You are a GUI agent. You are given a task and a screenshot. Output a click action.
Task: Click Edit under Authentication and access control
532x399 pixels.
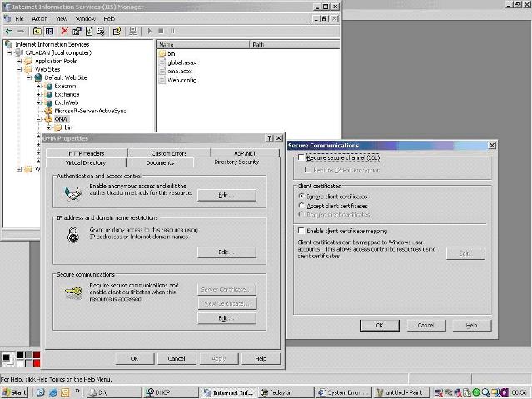click(x=226, y=195)
